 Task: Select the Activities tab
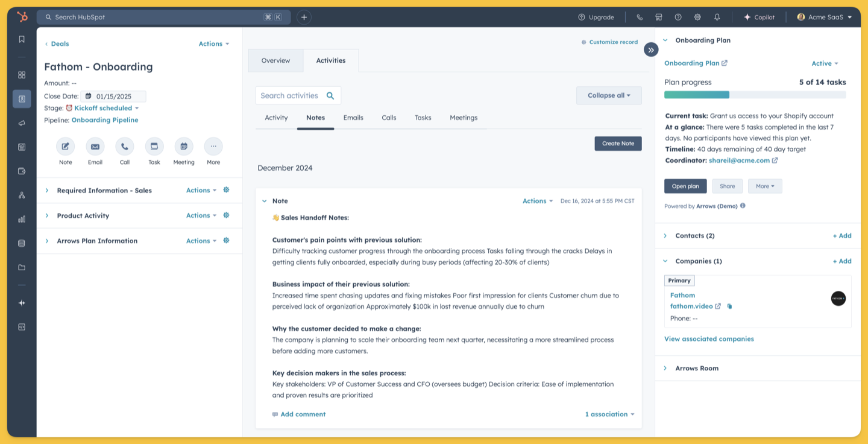coord(331,60)
